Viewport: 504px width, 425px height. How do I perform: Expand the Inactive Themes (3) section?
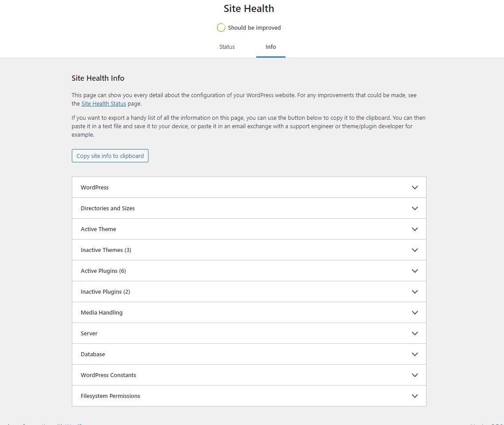coord(249,250)
